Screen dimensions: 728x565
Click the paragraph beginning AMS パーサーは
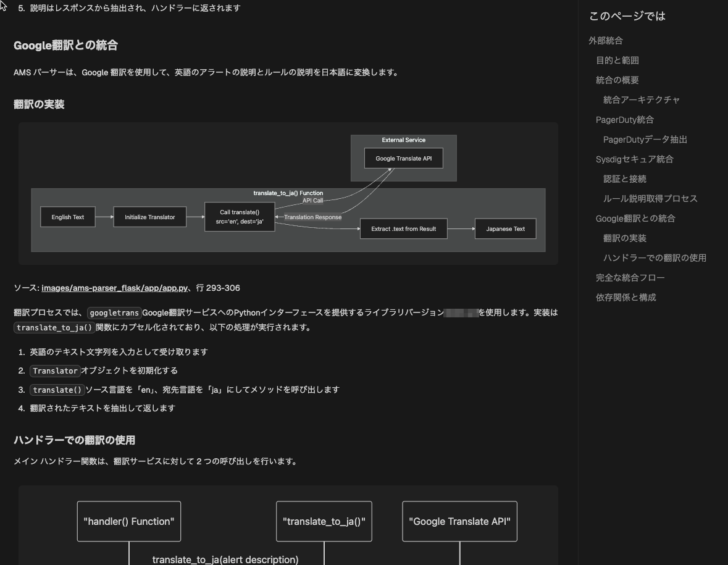206,72
